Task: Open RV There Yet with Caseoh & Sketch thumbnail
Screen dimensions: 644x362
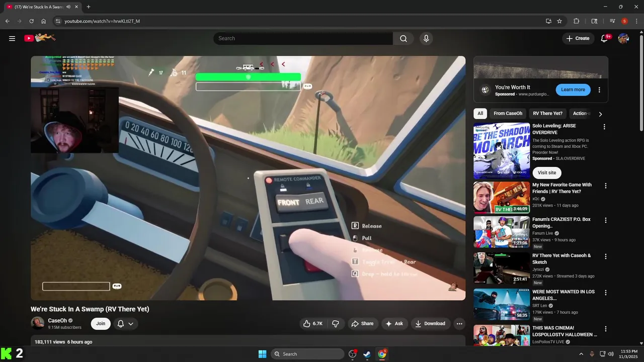Action: (501, 268)
